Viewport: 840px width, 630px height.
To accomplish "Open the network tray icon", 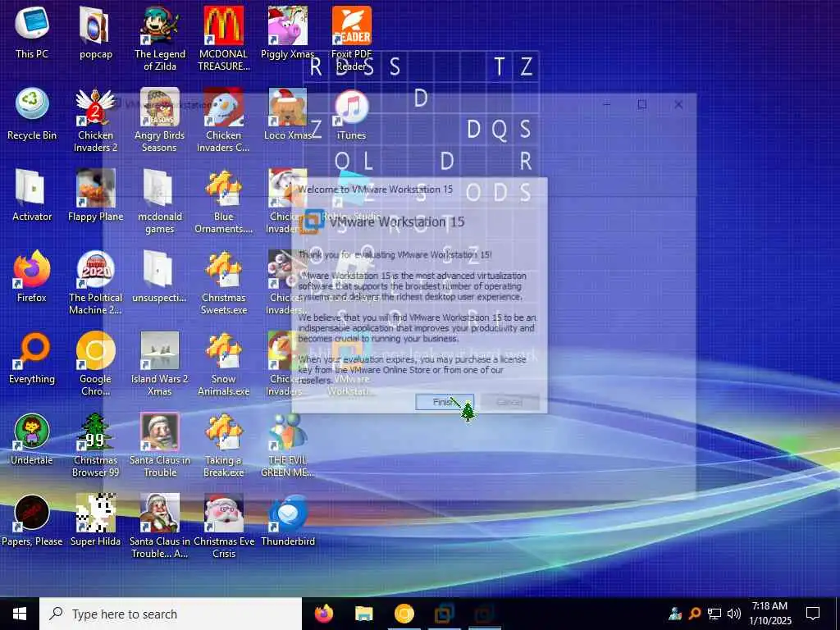I will click(714, 614).
